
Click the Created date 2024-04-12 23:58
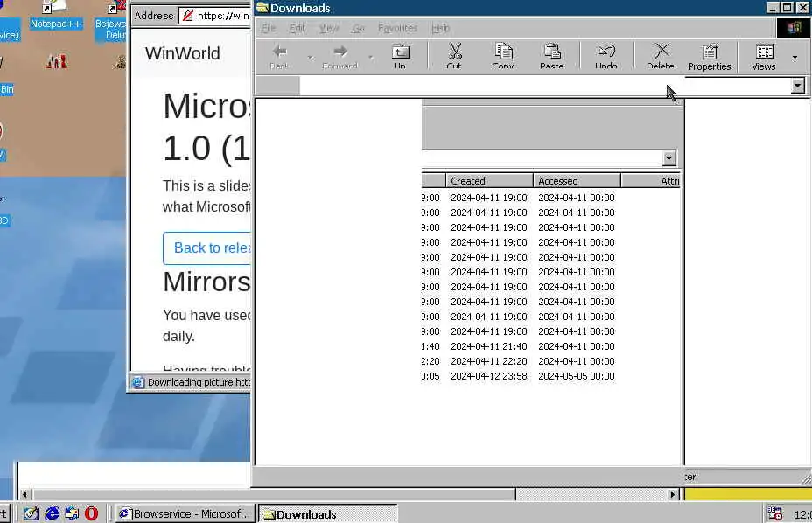pyautogui.click(x=489, y=376)
